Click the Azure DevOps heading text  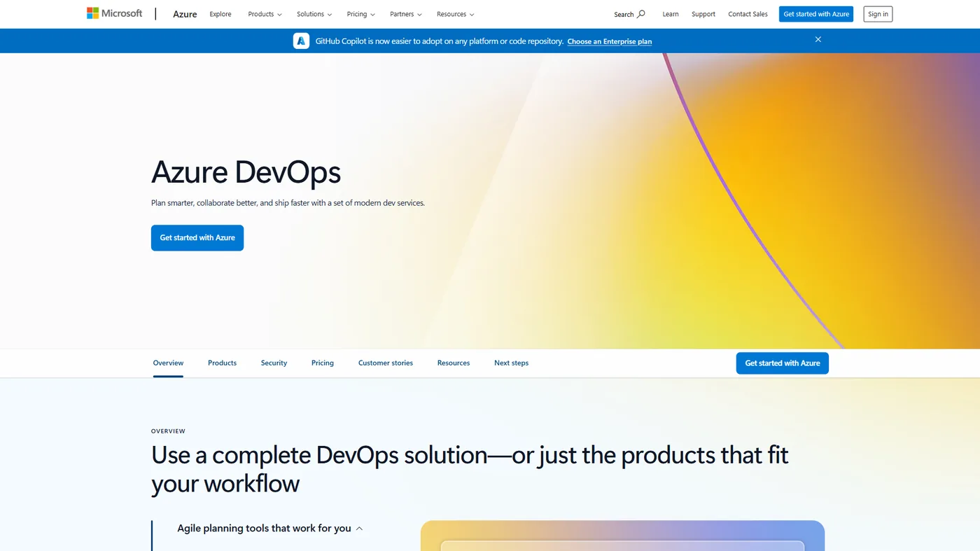246,172
